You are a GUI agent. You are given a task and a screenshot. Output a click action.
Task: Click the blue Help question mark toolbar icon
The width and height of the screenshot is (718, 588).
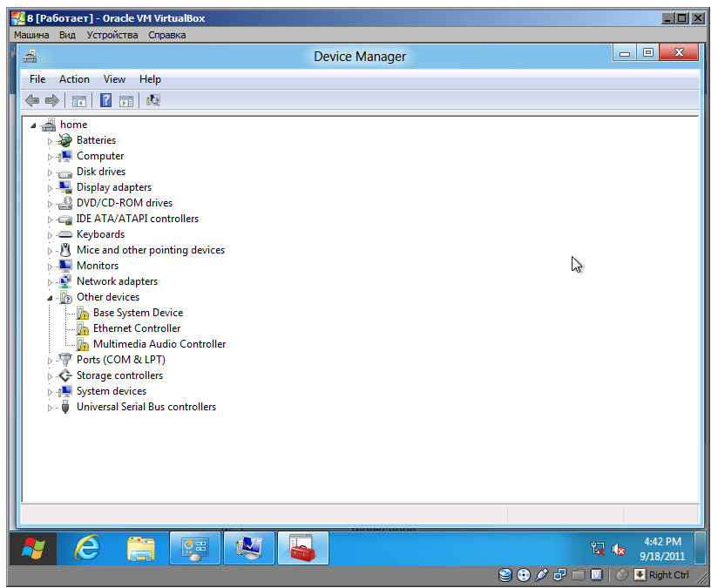pos(105,100)
